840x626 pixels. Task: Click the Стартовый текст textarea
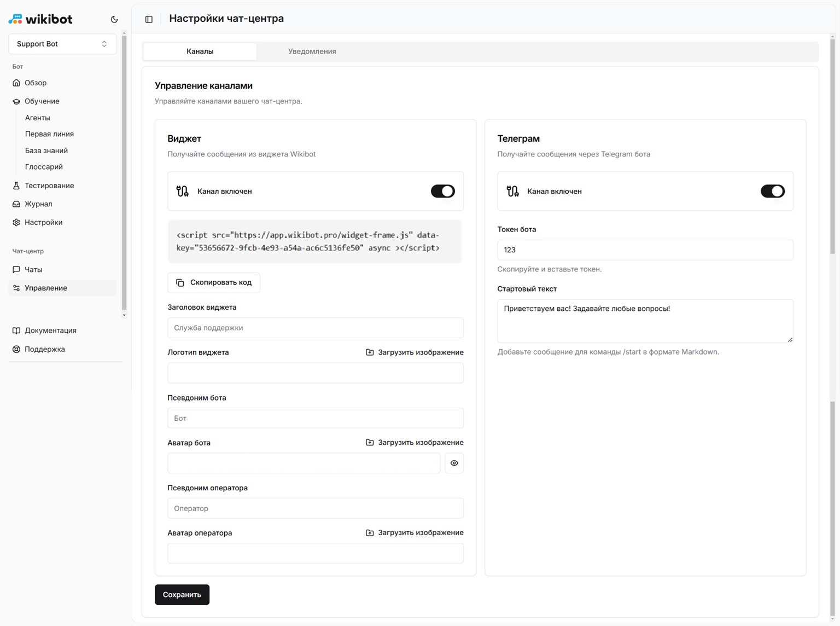pyautogui.click(x=645, y=321)
